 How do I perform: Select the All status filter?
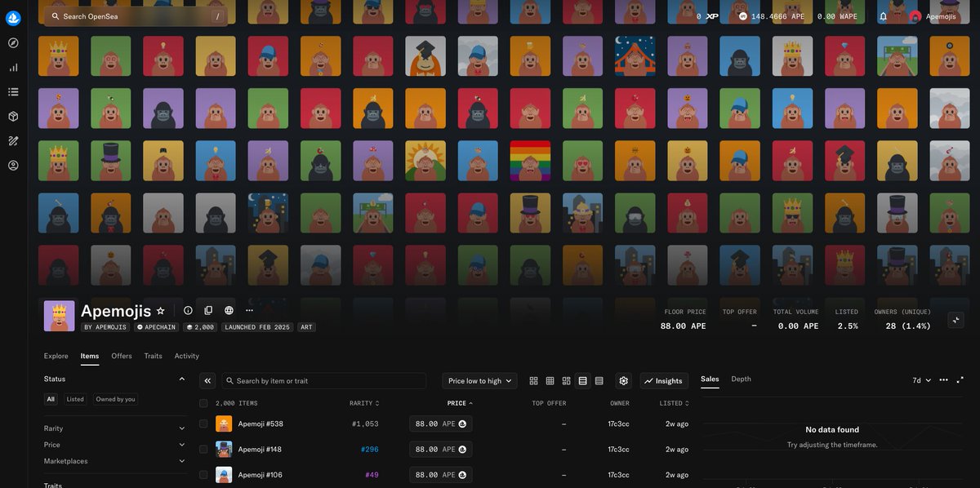tap(51, 399)
